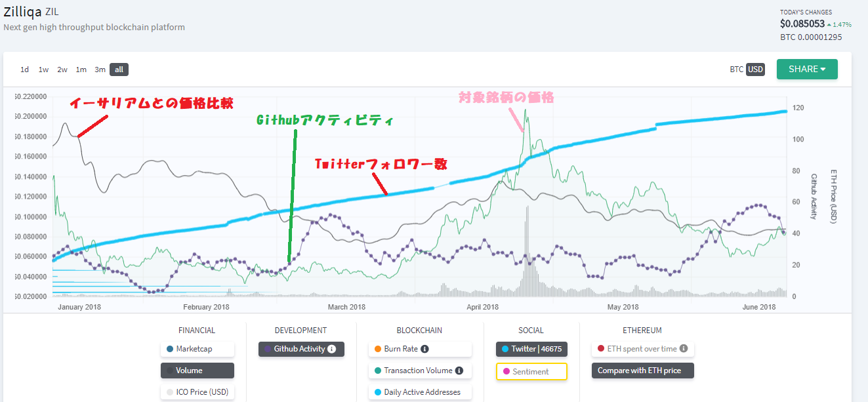
Task: Toggle the Twitter followers metric
Action: 531,349
